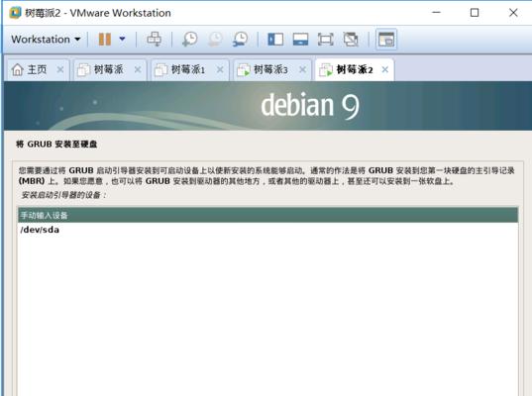The height and width of the screenshot is (396, 532).
Task: Maximize the VMware Workstation window
Action: pyautogui.click(x=475, y=13)
